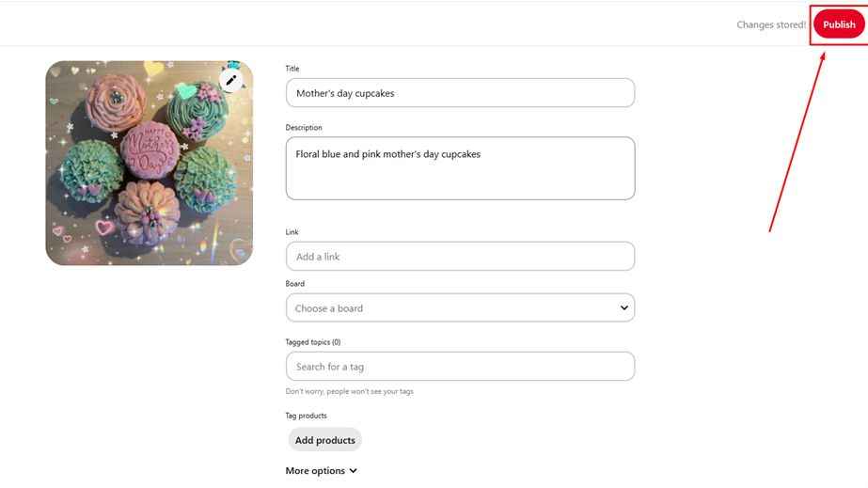This screenshot has height=488, width=868.
Task: Click the Board dropdown chevron arrow
Action: pyautogui.click(x=623, y=307)
